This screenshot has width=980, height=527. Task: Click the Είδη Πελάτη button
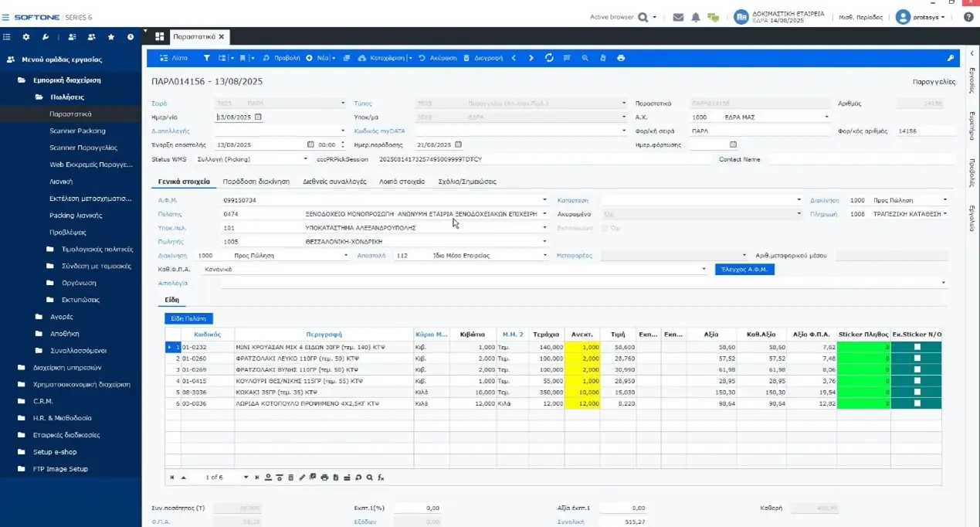[x=188, y=318]
